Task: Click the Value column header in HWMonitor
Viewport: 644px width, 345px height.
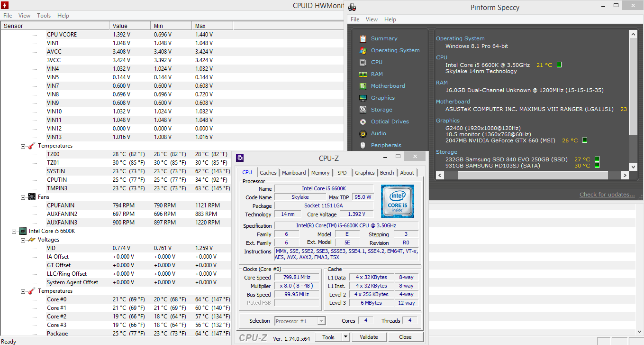Action: coord(130,26)
